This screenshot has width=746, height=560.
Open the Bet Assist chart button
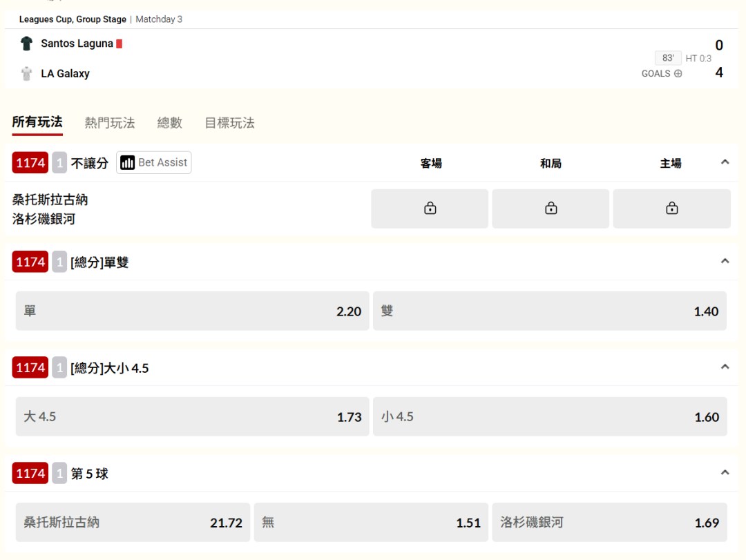[153, 163]
